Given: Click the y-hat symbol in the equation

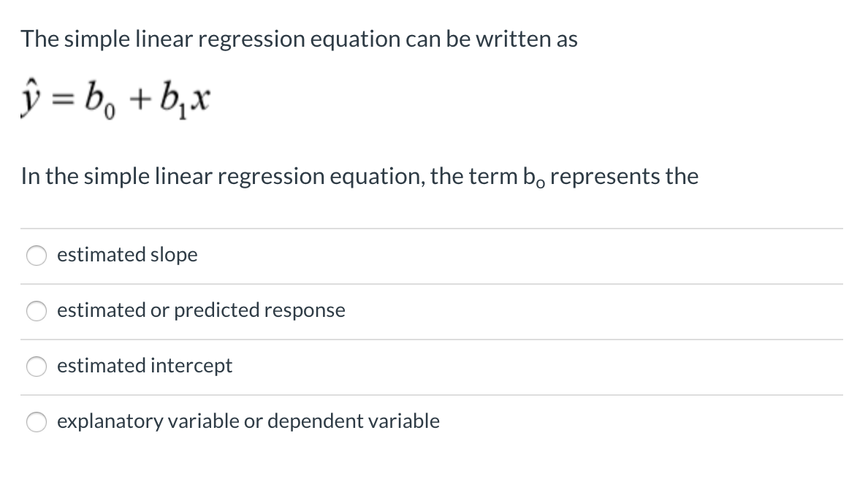Looking at the screenshot, I should tap(29, 97).
